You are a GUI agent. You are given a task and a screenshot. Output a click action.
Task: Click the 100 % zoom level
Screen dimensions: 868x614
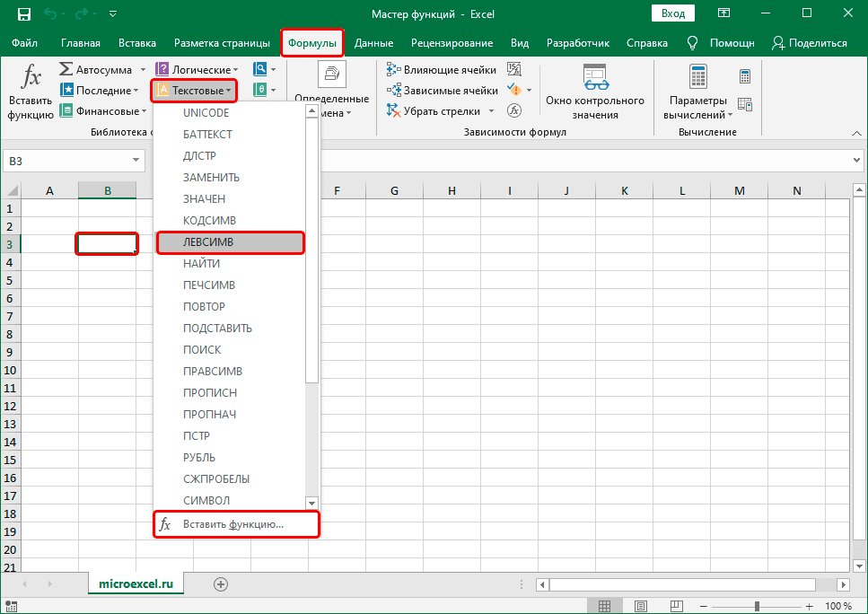[838, 606]
